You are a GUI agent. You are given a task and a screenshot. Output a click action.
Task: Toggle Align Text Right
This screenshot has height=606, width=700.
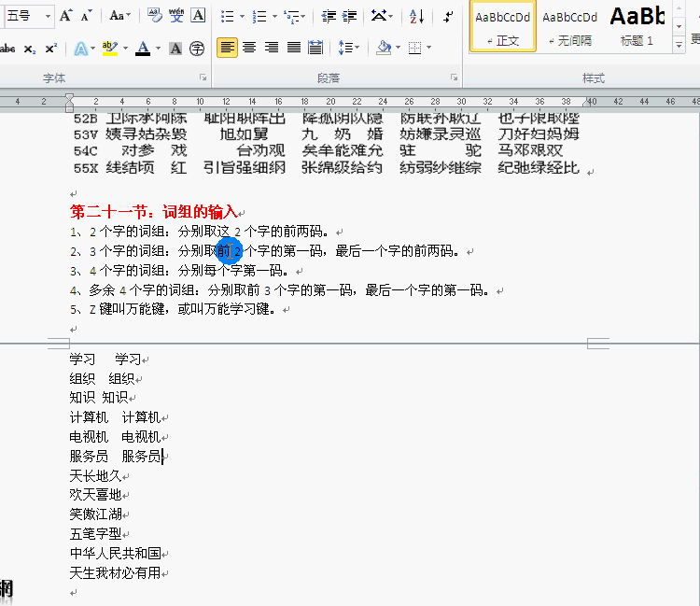[271, 48]
